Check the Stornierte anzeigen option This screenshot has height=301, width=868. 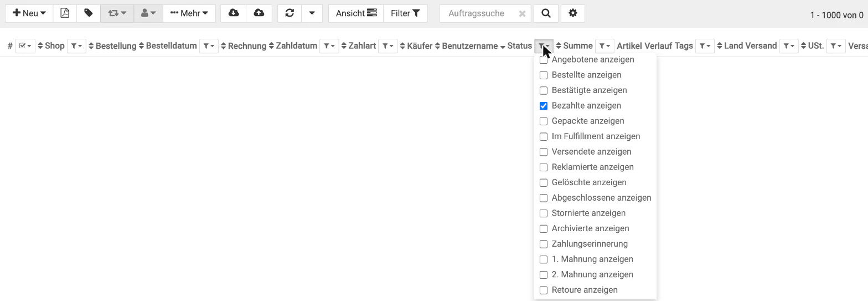pyautogui.click(x=544, y=213)
